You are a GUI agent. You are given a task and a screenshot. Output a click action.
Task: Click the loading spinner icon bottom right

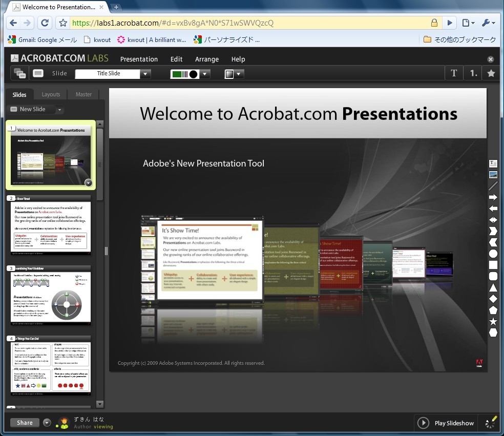coord(490,423)
